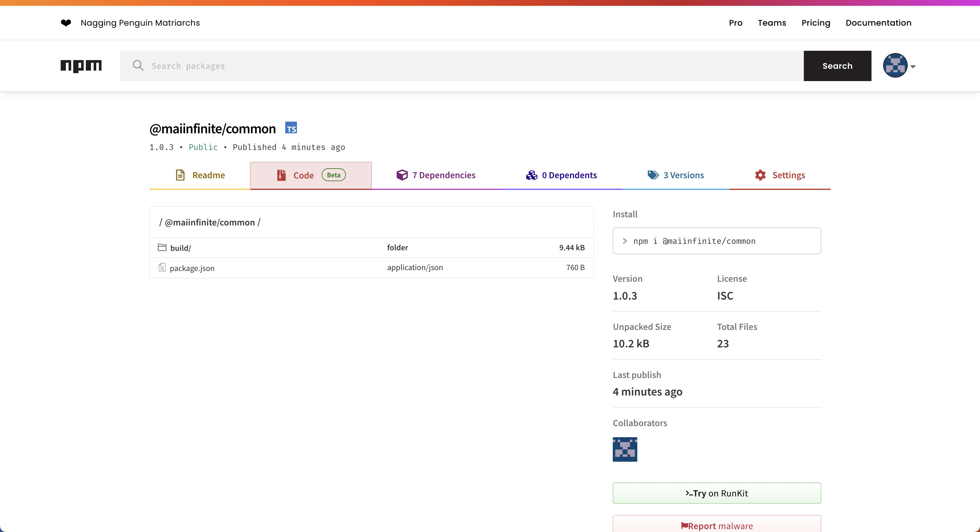This screenshot has width=980, height=532.
Task: Click the build folder icon
Action: [x=162, y=248]
